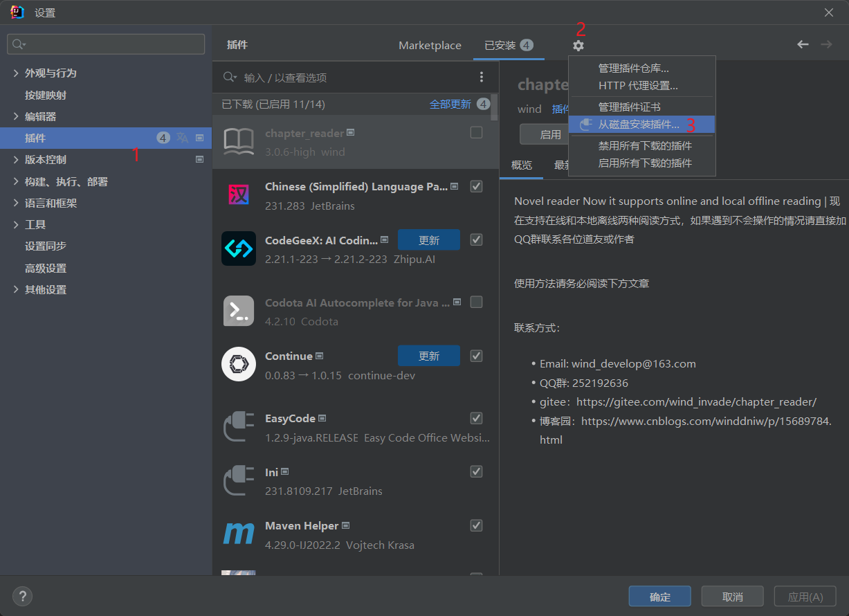Click the help question mark icon
The height and width of the screenshot is (616, 849).
[x=22, y=596]
